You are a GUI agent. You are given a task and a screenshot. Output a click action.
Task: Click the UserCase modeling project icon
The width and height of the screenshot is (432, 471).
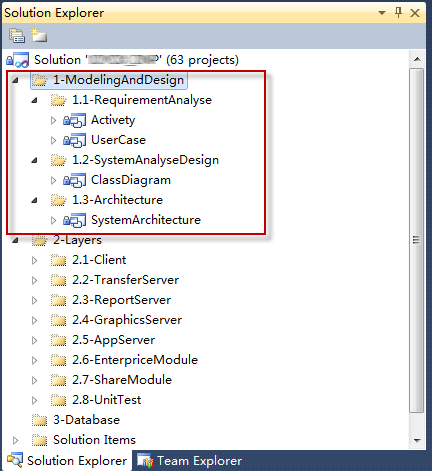[75, 140]
